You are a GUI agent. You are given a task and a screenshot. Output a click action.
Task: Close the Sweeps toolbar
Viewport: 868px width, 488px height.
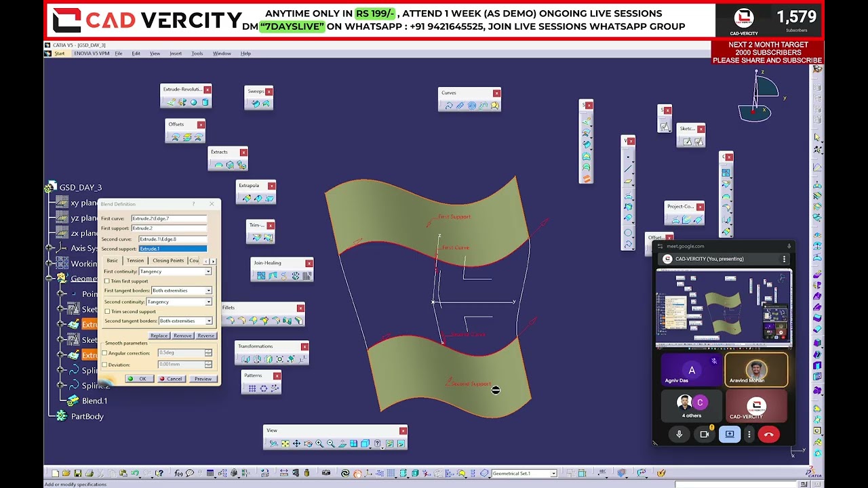coord(269,91)
